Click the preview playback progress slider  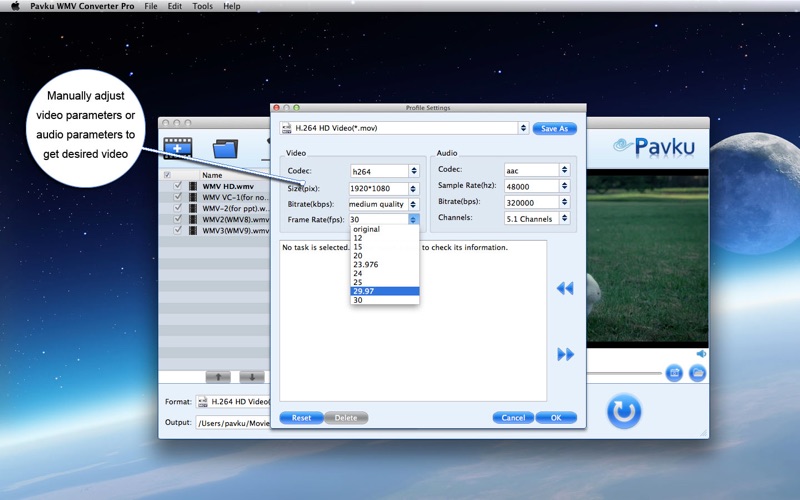click(624, 373)
